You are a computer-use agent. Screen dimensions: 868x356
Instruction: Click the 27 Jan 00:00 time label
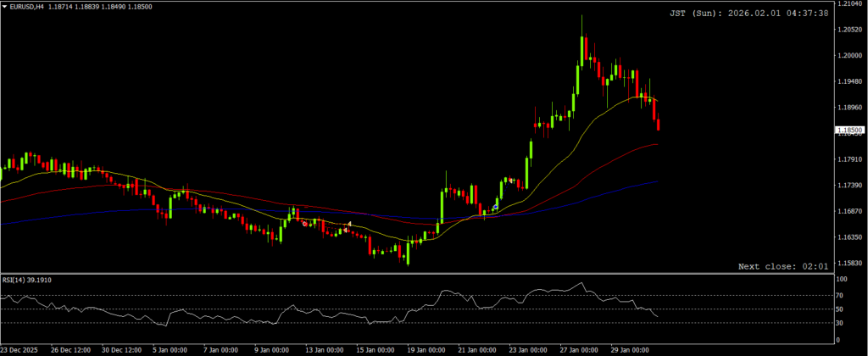pyautogui.click(x=581, y=349)
